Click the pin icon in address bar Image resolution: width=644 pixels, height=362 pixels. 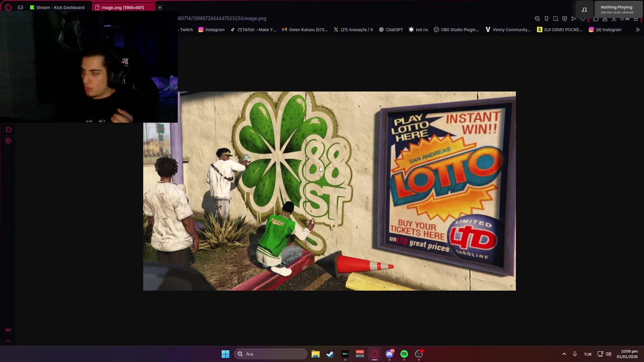546,19
